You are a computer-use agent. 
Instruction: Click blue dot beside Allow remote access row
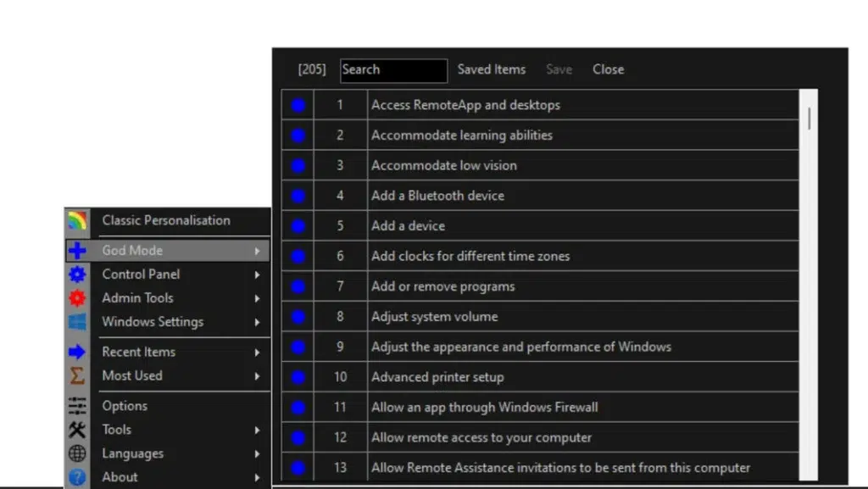click(298, 437)
